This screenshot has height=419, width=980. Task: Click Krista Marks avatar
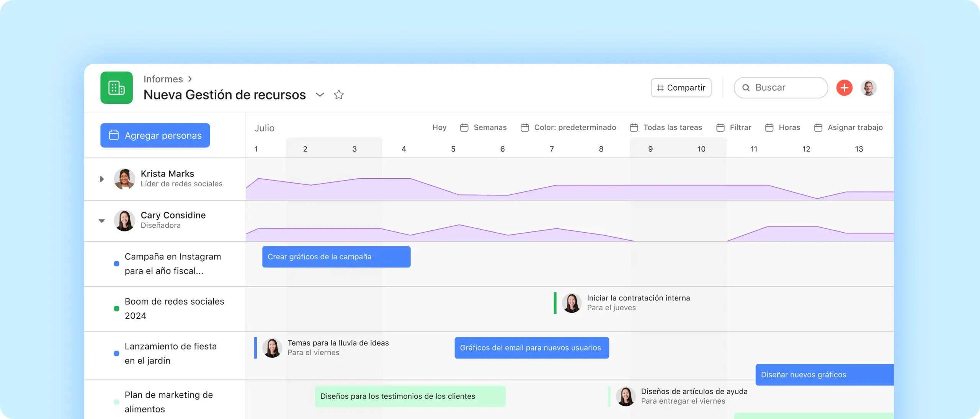pos(124,179)
